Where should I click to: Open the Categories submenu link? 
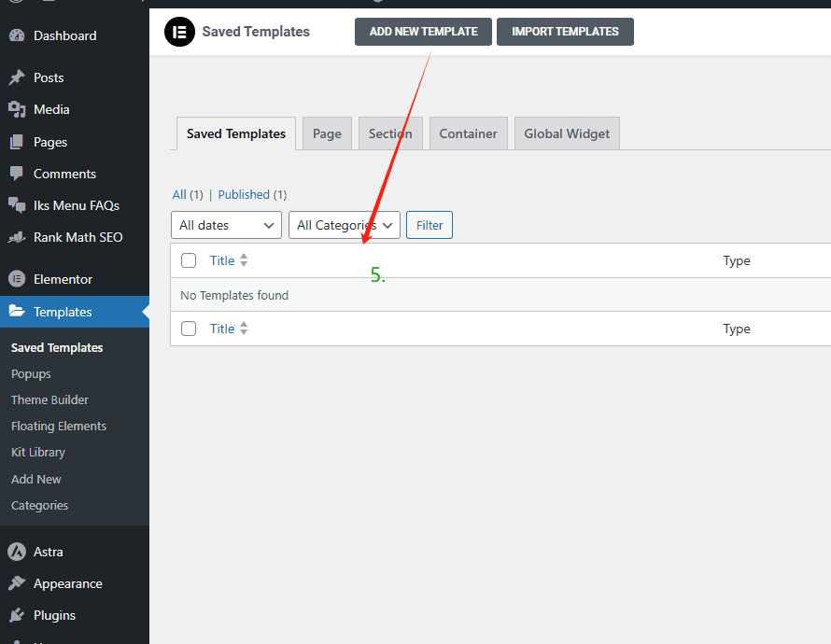tap(40, 505)
